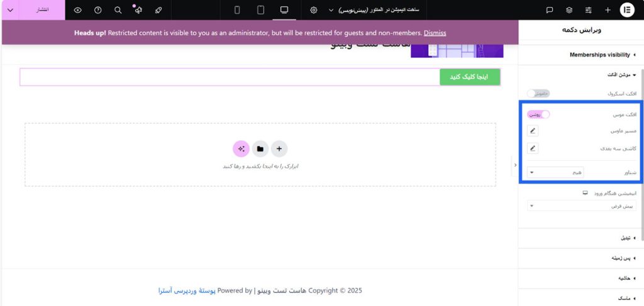Click responsive monitor icon next to انیمیشن هنگام ورود
This screenshot has width=644, height=306.
[x=586, y=193]
